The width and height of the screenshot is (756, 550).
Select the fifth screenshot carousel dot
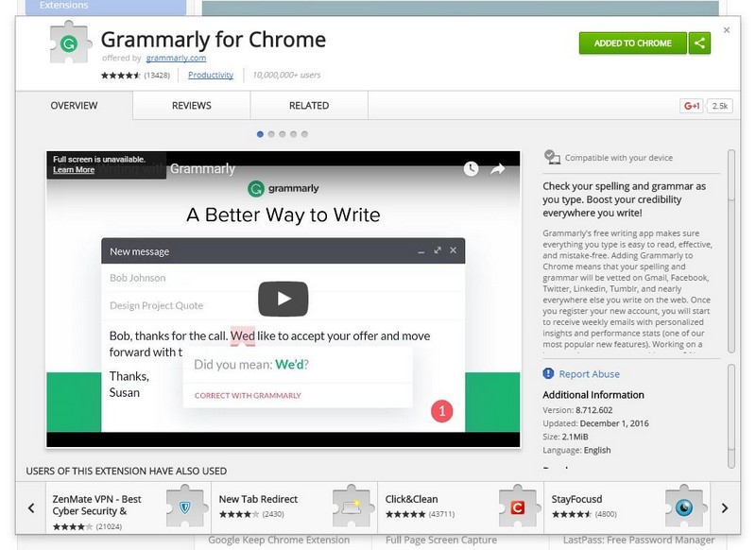coord(304,134)
